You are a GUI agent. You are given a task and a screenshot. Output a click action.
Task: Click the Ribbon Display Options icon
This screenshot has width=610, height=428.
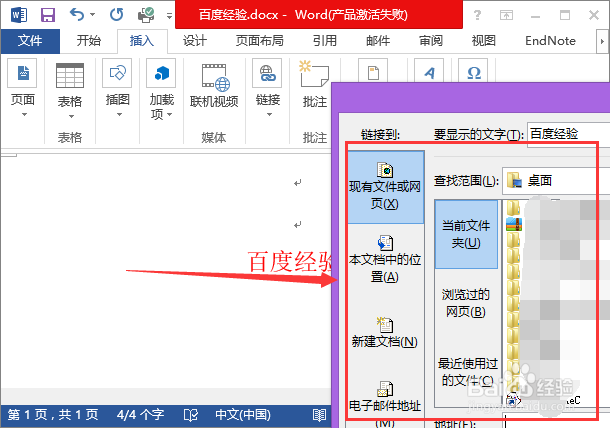click(x=506, y=15)
